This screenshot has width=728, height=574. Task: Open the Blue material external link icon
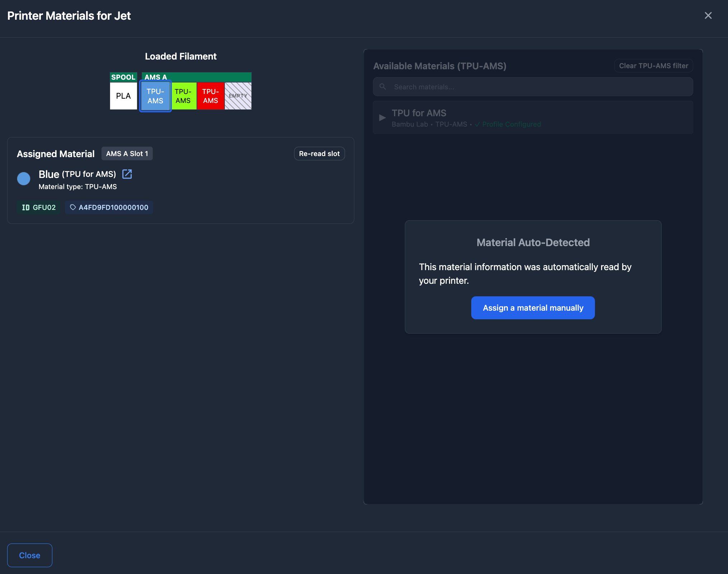(x=127, y=174)
